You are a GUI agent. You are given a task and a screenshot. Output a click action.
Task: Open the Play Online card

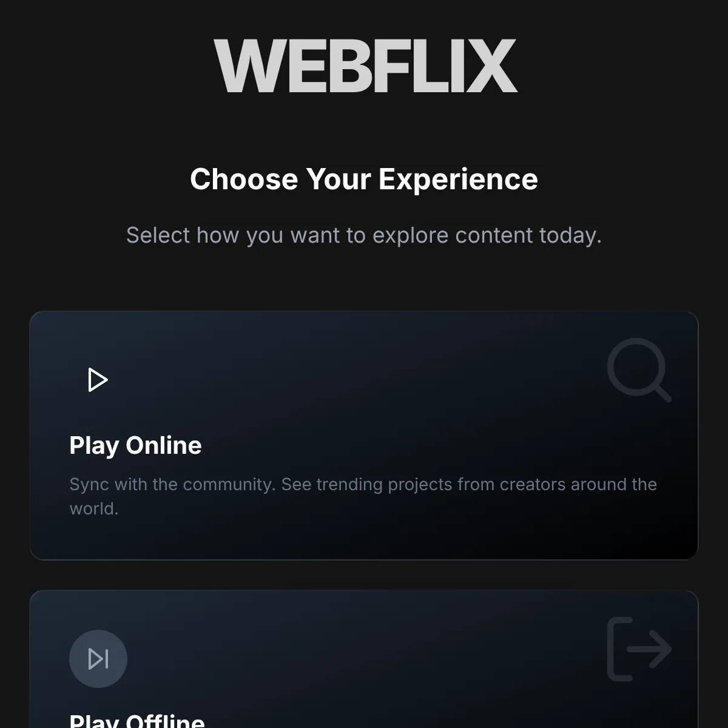tap(364, 436)
